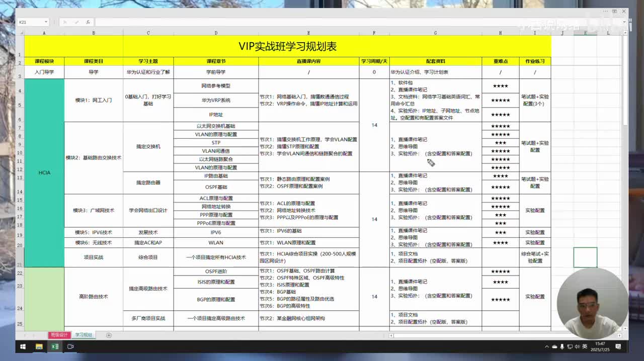Click the OneDrive cloud tray icon
Viewport: 644px width, 361px height.
(x=554, y=347)
